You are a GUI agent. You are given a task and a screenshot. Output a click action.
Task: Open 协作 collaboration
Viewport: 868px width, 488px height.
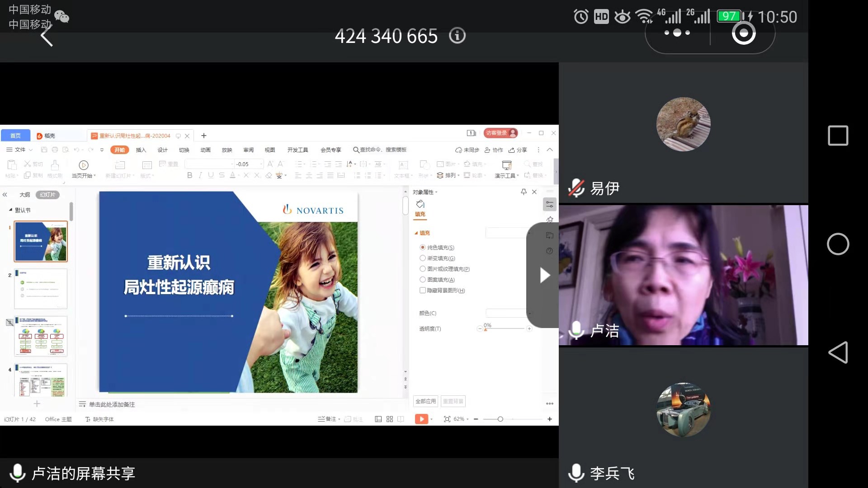[x=494, y=150]
